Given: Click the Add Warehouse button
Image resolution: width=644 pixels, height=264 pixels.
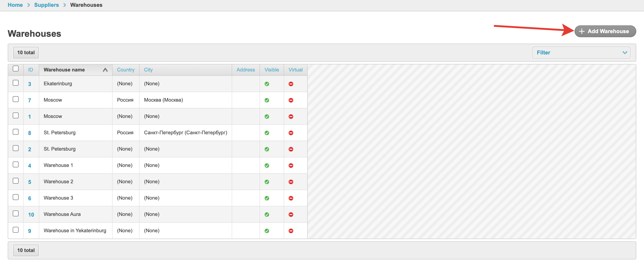Looking at the screenshot, I should [x=605, y=32].
